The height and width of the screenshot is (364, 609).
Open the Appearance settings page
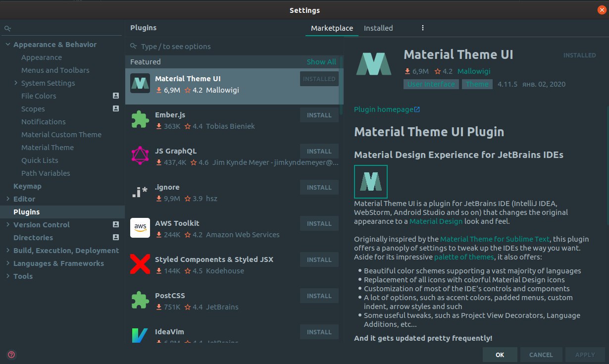tap(42, 57)
